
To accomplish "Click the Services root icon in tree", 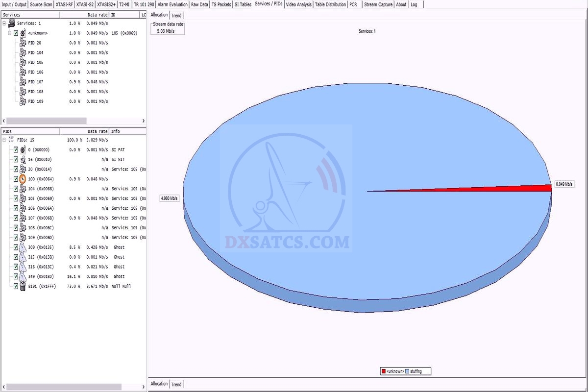I will click(12, 23).
